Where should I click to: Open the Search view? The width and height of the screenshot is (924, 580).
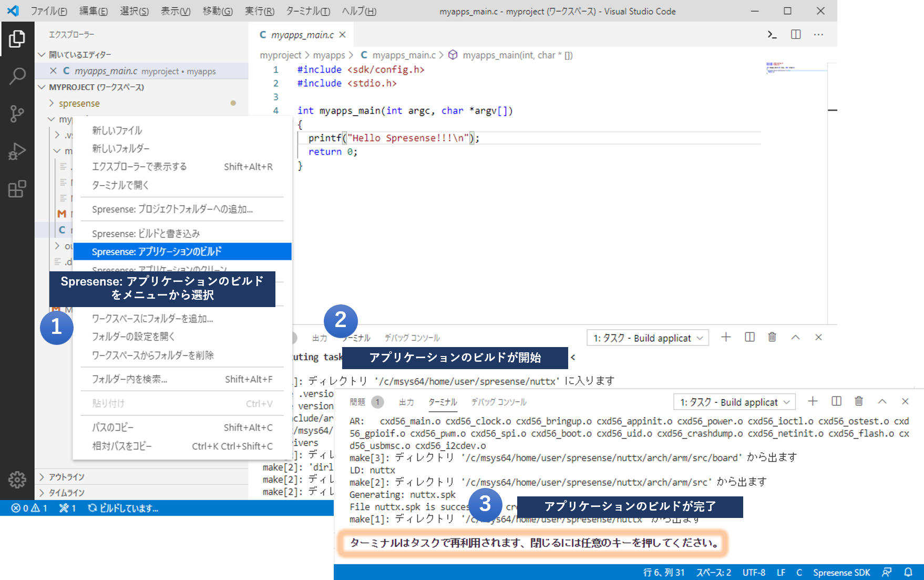click(17, 76)
